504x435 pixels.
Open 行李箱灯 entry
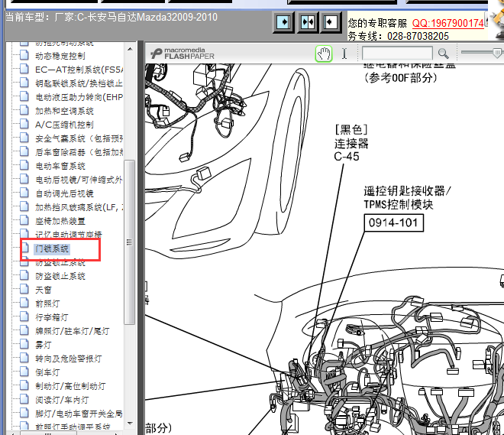52,317
